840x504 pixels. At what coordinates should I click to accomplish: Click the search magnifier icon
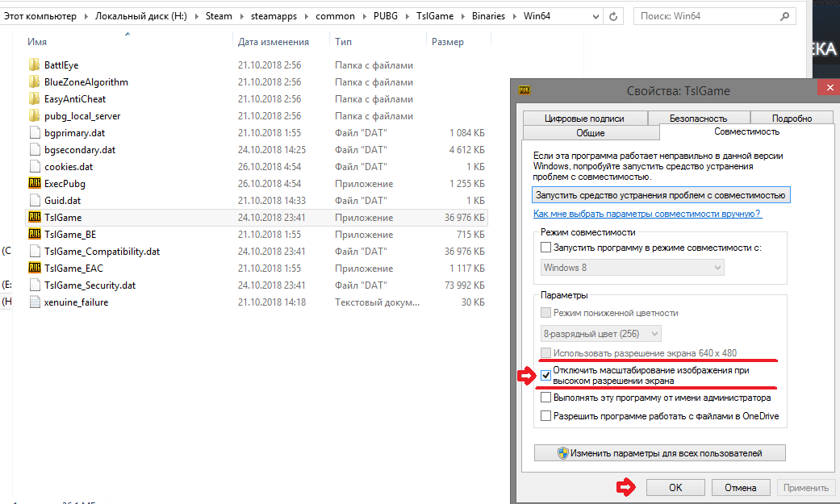pos(785,16)
